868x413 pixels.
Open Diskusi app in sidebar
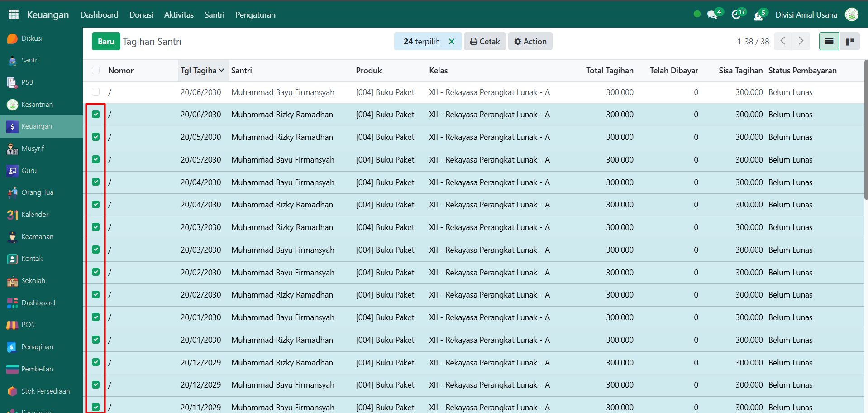point(32,38)
